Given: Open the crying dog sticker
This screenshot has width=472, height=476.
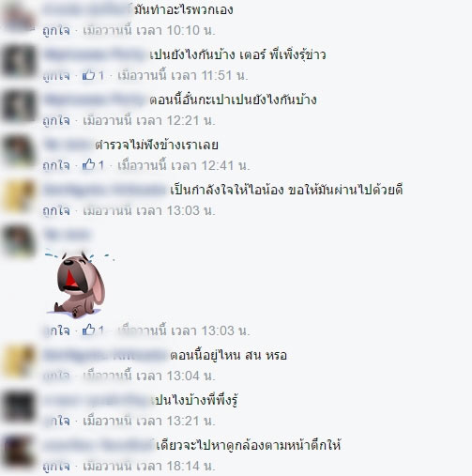Looking at the screenshot, I should point(78,284).
